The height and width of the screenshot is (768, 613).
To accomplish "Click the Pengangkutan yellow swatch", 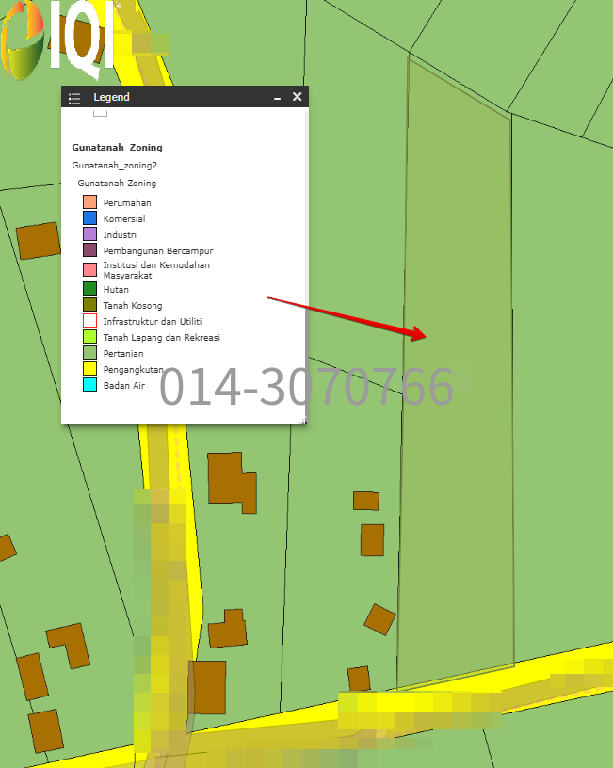I will point(90,369).
